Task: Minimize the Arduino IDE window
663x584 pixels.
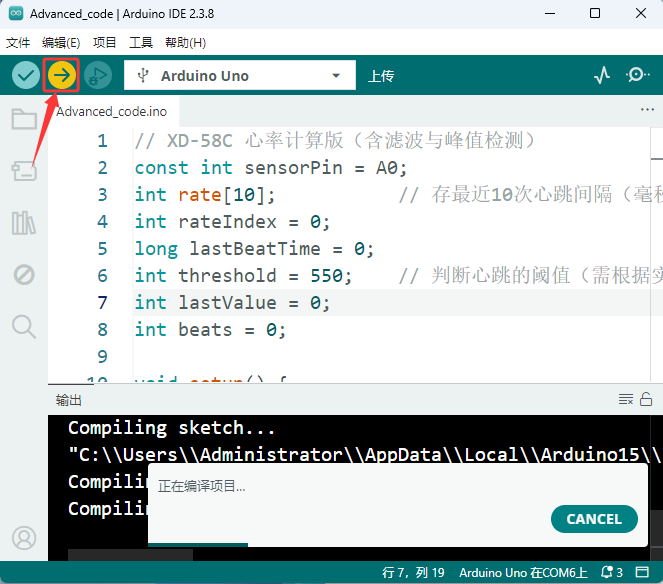Action: pyautogui.click(x=550, y=14)
